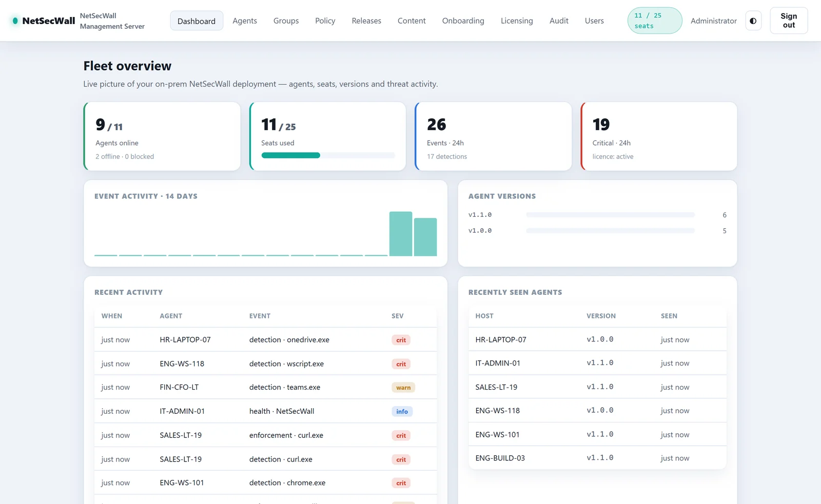Image resolution: width=821 pixels, height=504 pixels.
Task: Click the Sign out button
Action: click(789, 21)
